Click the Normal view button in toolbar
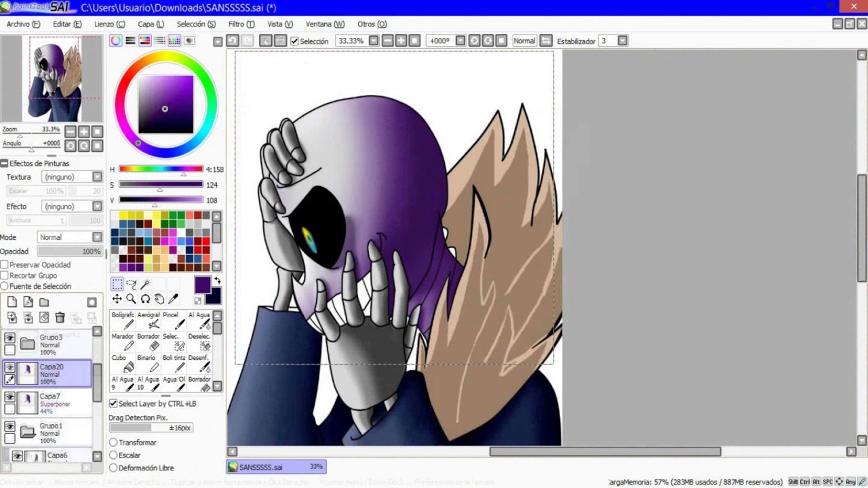Image resolution: width=868 pixels, height=488 pixels. coord(524,41)
